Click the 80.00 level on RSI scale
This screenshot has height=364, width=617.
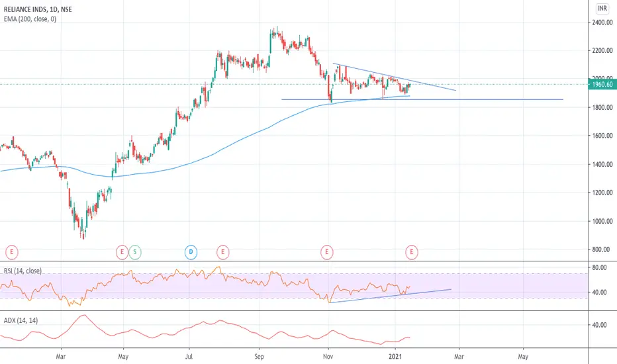pyautogui.click(x=599, y=267)
